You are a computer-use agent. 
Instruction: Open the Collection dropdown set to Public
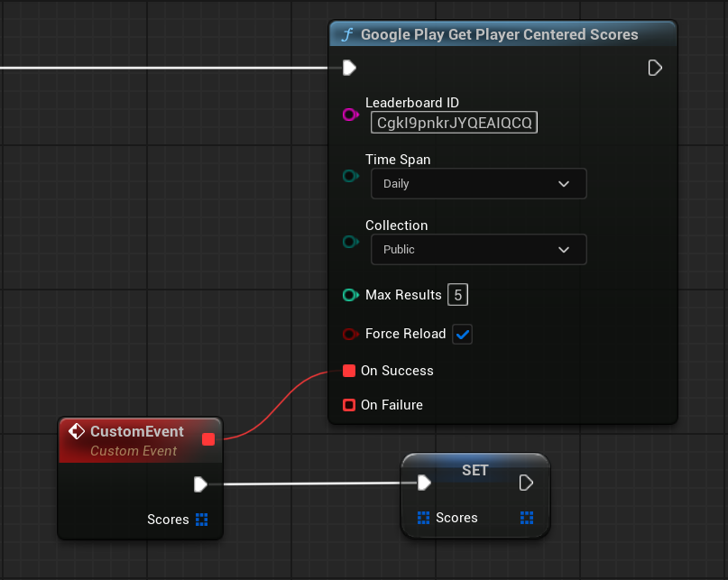pyautogui.click(x=478, y=249)
